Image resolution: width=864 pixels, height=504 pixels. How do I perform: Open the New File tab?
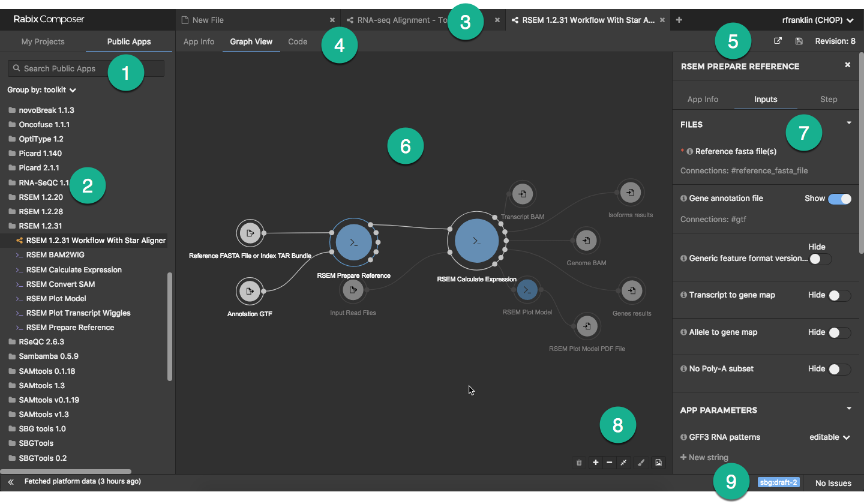258,20
